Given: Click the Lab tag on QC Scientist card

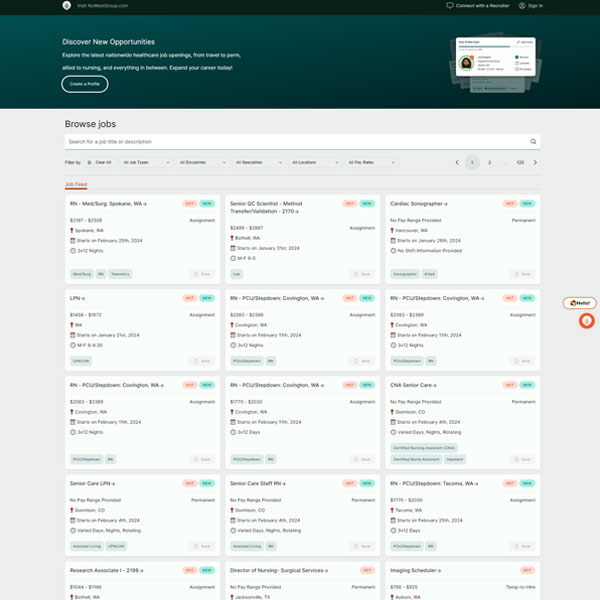Looking at the screenshot, I should click(x=236, y=274).
